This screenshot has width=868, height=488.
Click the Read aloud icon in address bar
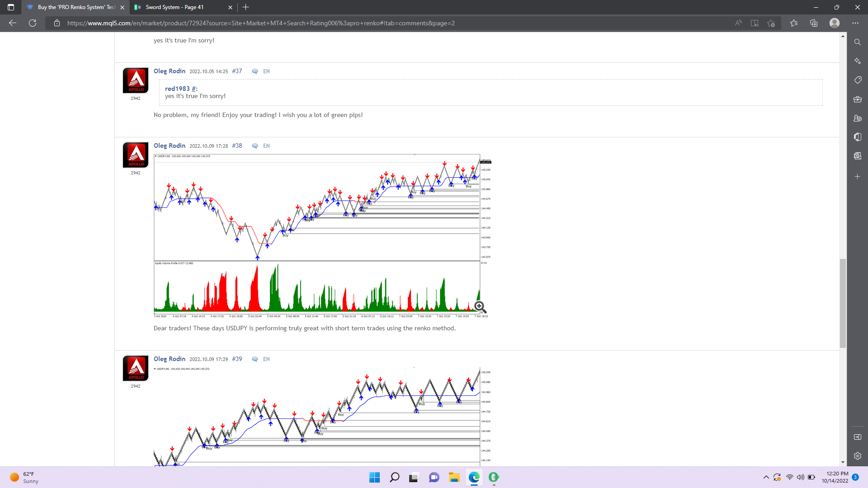click(x=738, y=23)
